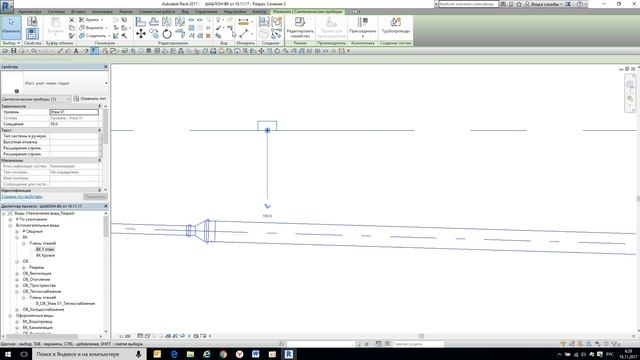The width and height of the screenshot is (640, 360).
Task: Open the Архитектура ribbon tab
Action: coord(30,12)
